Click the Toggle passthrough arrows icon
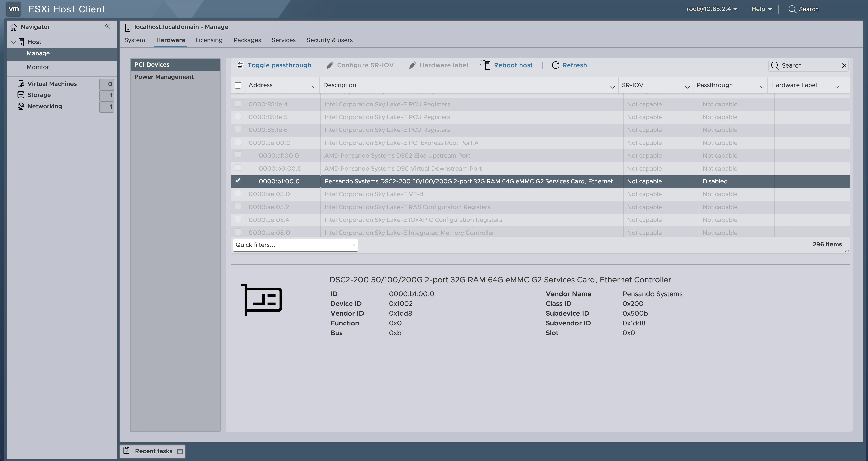This screenshot has width=868, height=461. coord(240,65)
